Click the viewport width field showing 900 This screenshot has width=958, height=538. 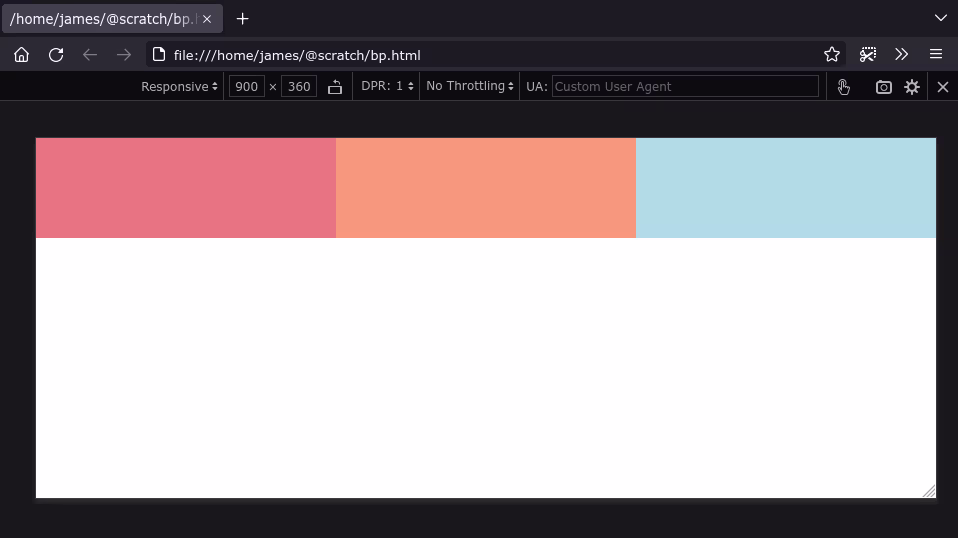click(x=247, y=87)
